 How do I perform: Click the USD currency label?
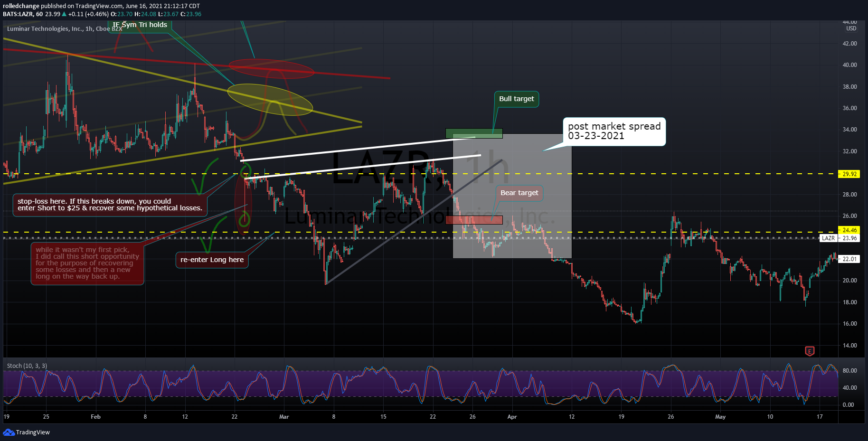coord(851,28)
